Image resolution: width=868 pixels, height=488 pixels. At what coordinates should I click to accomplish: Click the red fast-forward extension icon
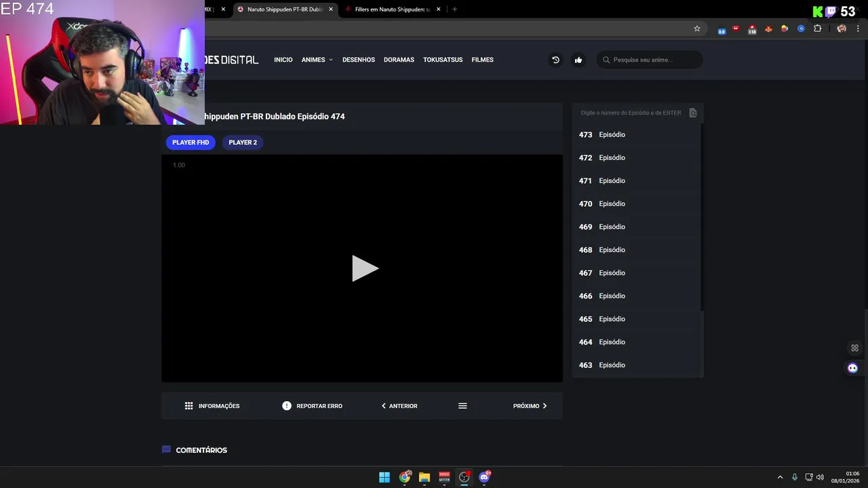(x=736, y=28)
